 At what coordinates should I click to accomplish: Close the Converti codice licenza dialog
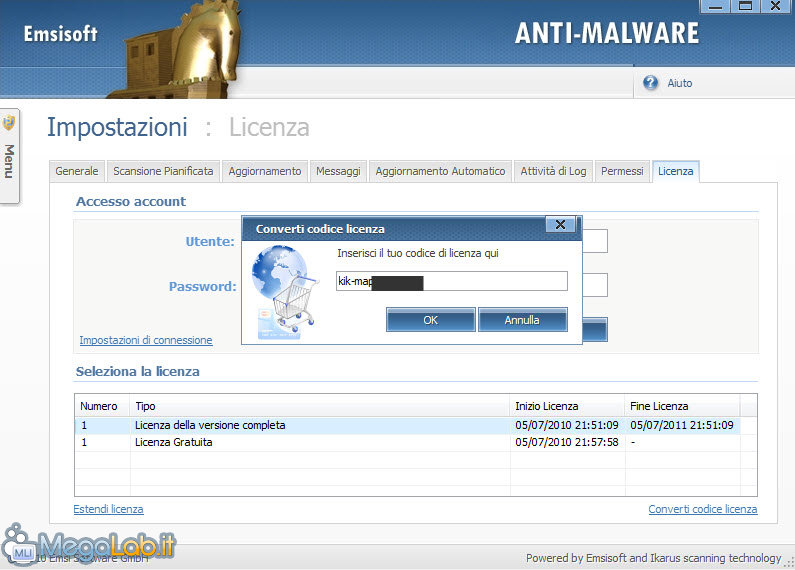tap(560, 225)
